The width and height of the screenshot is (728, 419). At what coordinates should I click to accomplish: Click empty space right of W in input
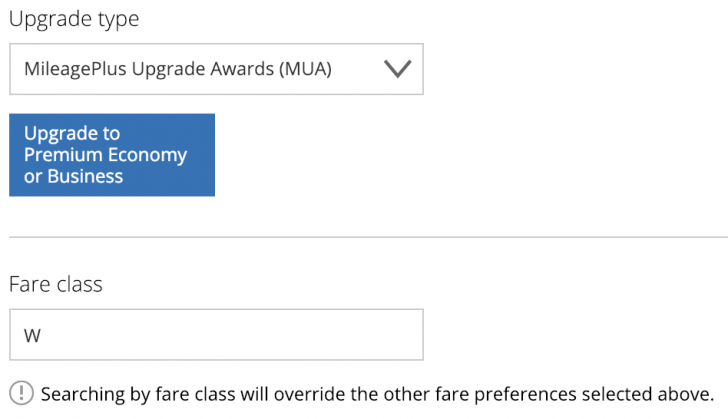[x=232, y=334]
